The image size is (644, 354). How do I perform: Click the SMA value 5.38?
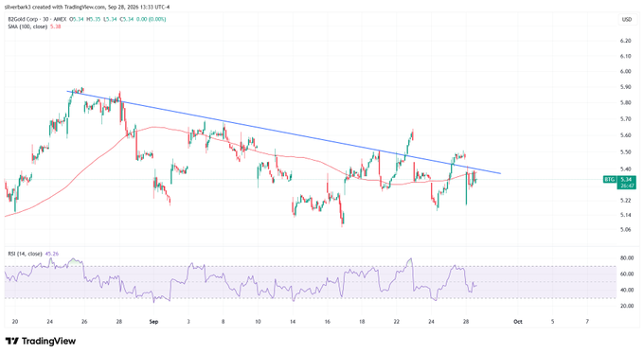(56, 27)
